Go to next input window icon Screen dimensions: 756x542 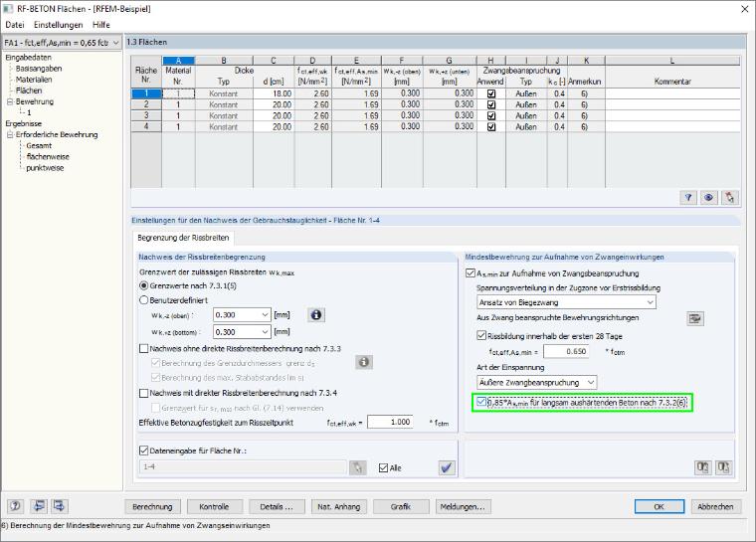pos(60,506)
